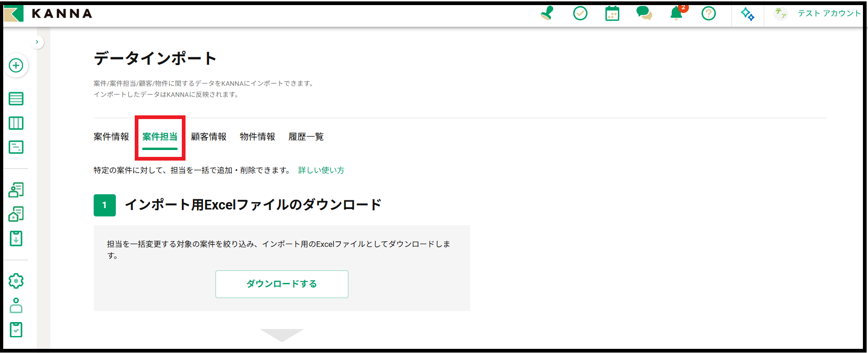Click the approval stamp icon in header
This screenshot has width=868, height=353.
click(547, 13)
